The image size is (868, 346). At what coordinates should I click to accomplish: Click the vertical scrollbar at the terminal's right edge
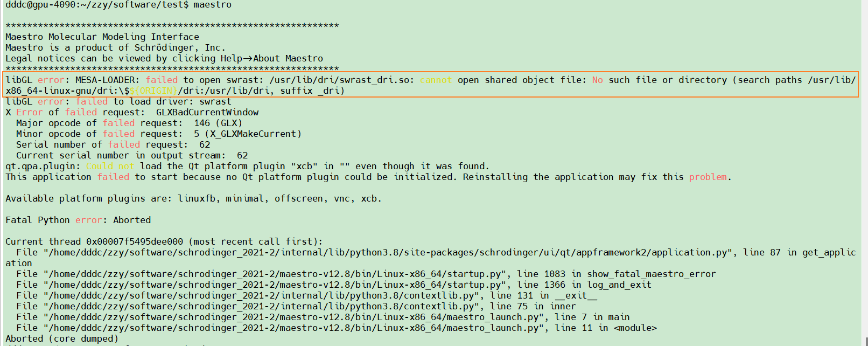[x=865, y=173]
